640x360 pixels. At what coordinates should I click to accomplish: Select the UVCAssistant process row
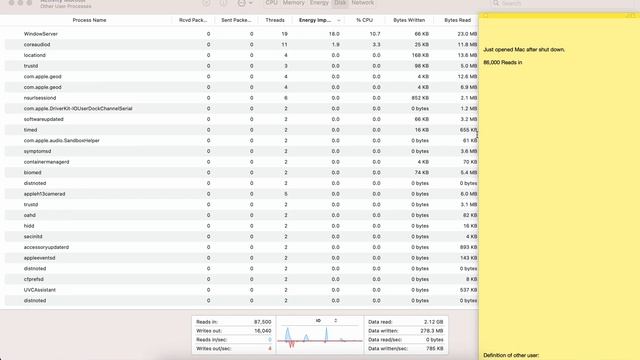241,290
